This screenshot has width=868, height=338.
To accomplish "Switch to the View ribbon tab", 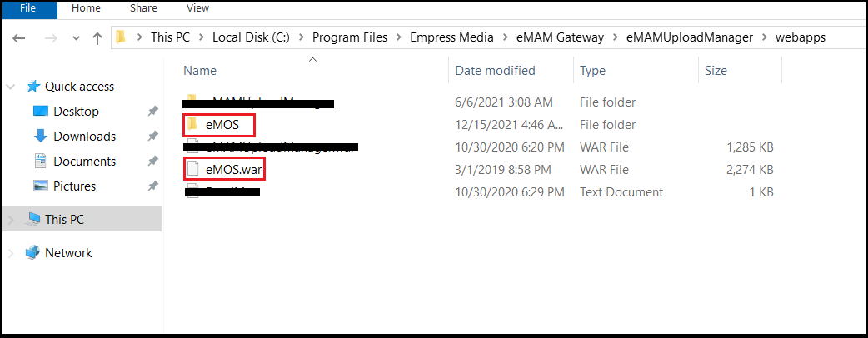I will (197, 7).
